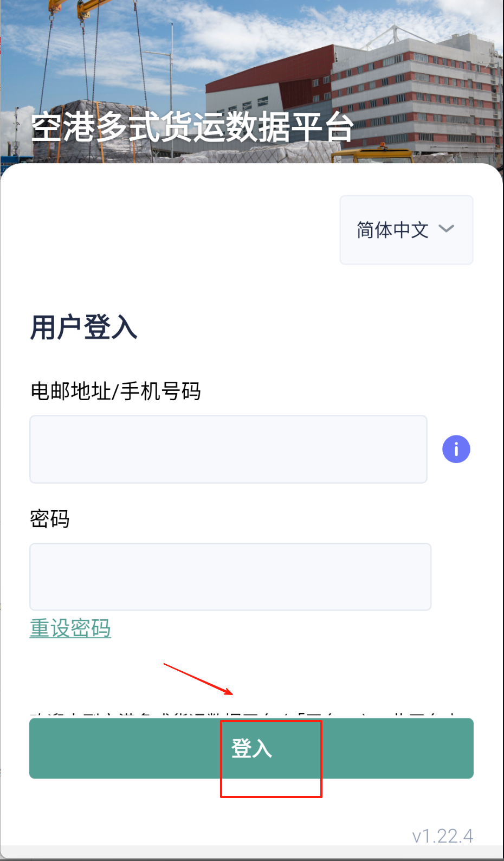Click the street lamp pole in banner

tap(171, 81)
